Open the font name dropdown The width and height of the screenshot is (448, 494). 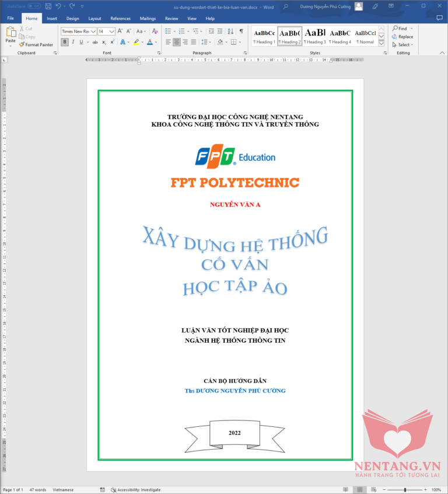pos(93,31)
